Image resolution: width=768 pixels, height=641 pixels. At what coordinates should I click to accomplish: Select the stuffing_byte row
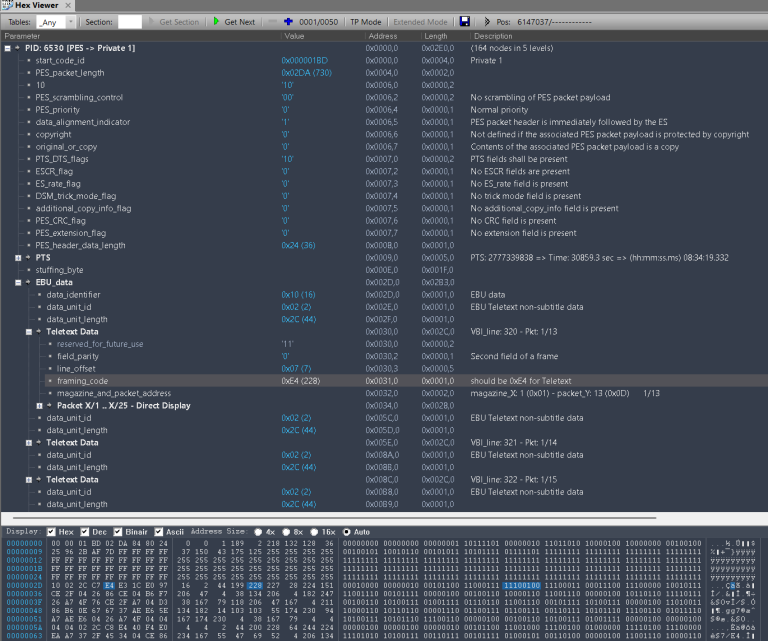coord(384,270)
